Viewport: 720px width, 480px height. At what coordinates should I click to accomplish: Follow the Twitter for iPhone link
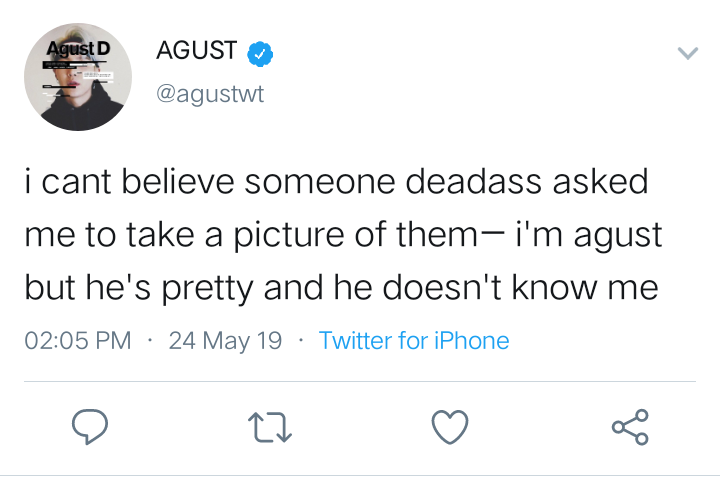click(x=414, y=341)
